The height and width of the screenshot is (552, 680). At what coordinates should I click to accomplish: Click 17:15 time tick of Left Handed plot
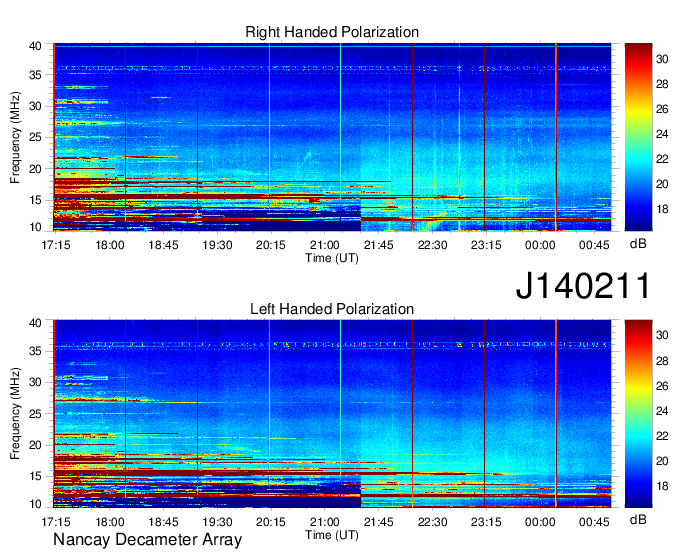56,522
